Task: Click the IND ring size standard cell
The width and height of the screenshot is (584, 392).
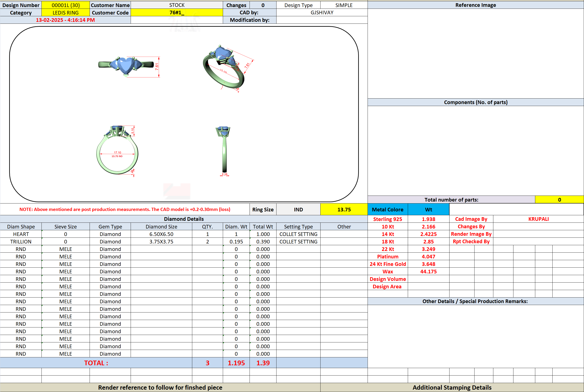Action: 298,209
